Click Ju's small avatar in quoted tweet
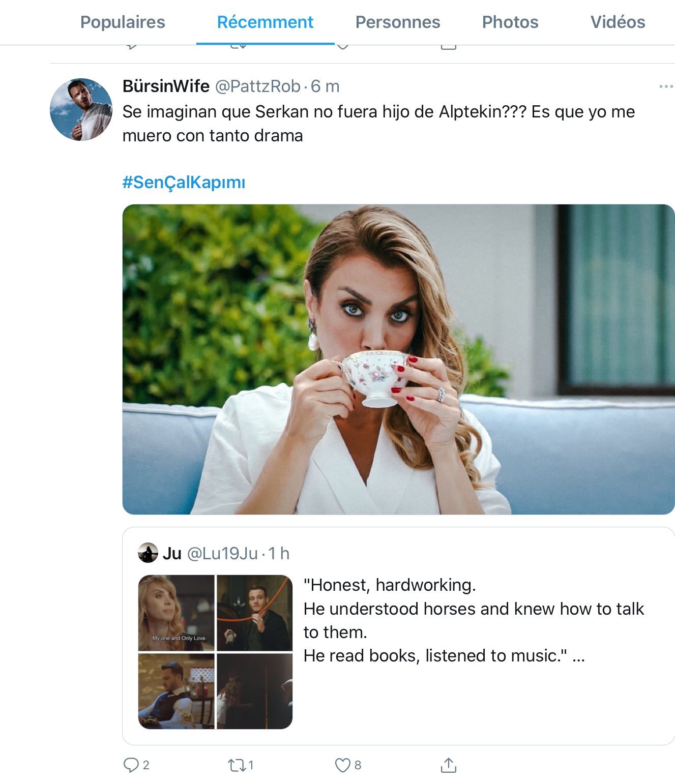This screenshot has width=675, height=784. (148, 553)
